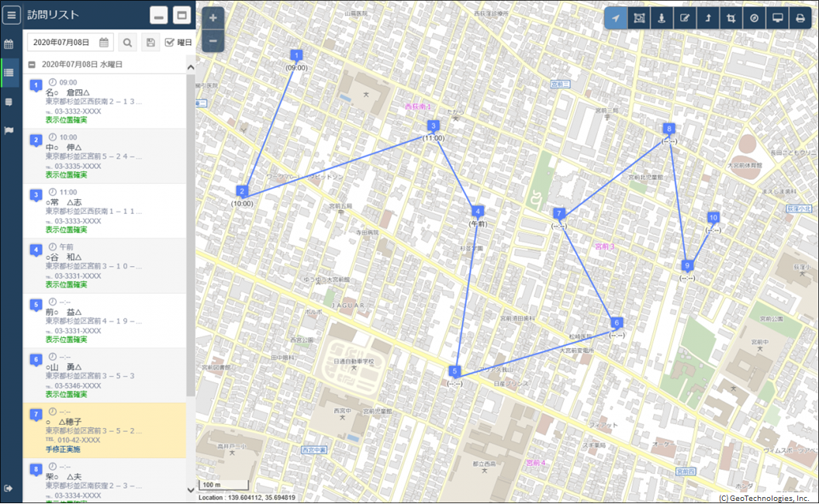Click map marker 8
819x504 pixels.
(x=669, y=129)
